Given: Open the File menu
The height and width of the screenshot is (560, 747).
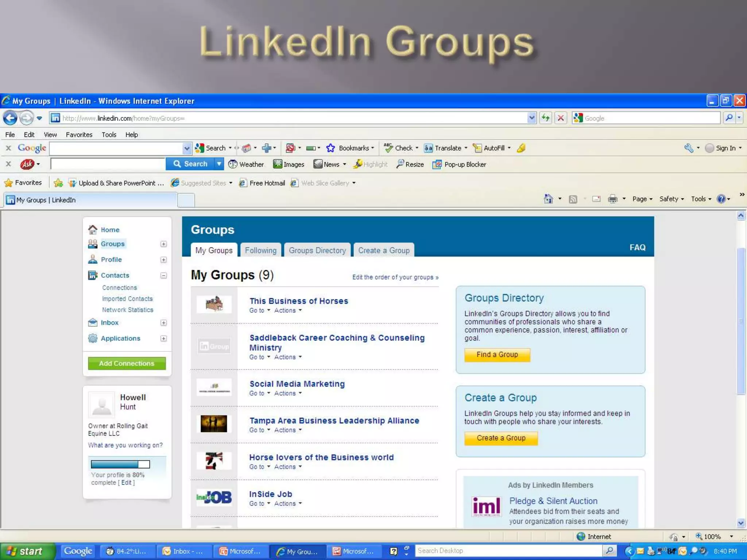Looking at the screenshot, I should [x=10, y=135].
